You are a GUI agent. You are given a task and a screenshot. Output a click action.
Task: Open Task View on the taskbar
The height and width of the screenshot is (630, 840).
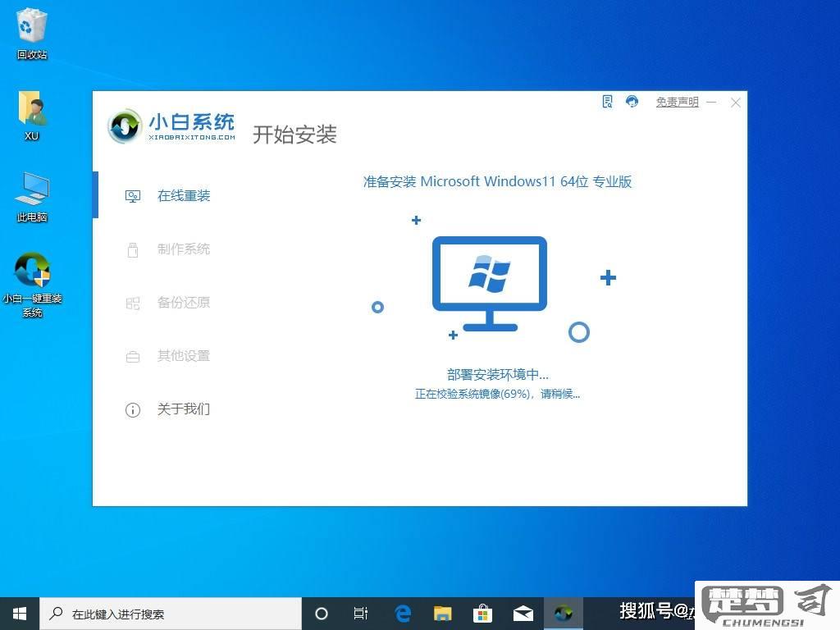click(361, 614)
